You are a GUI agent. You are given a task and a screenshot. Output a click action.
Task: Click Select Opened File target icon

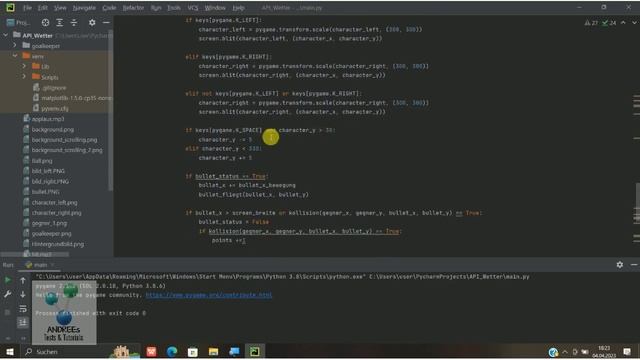[45, 23]
